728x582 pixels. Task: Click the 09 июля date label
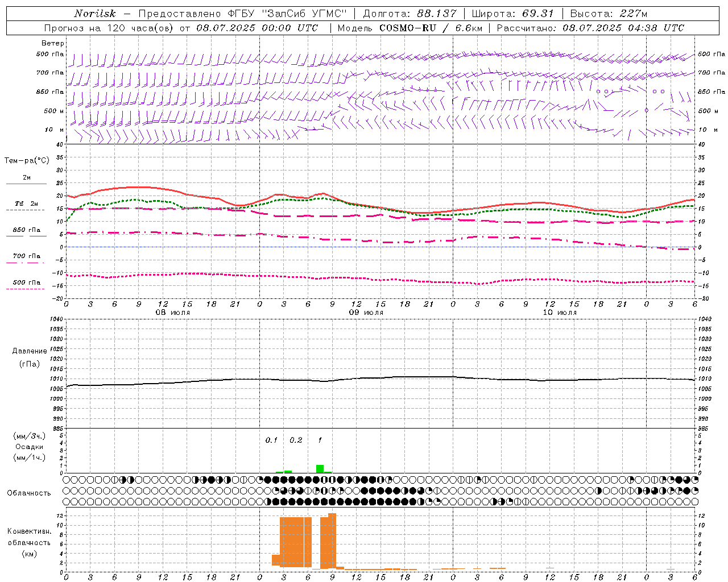(x=366, y=313)
